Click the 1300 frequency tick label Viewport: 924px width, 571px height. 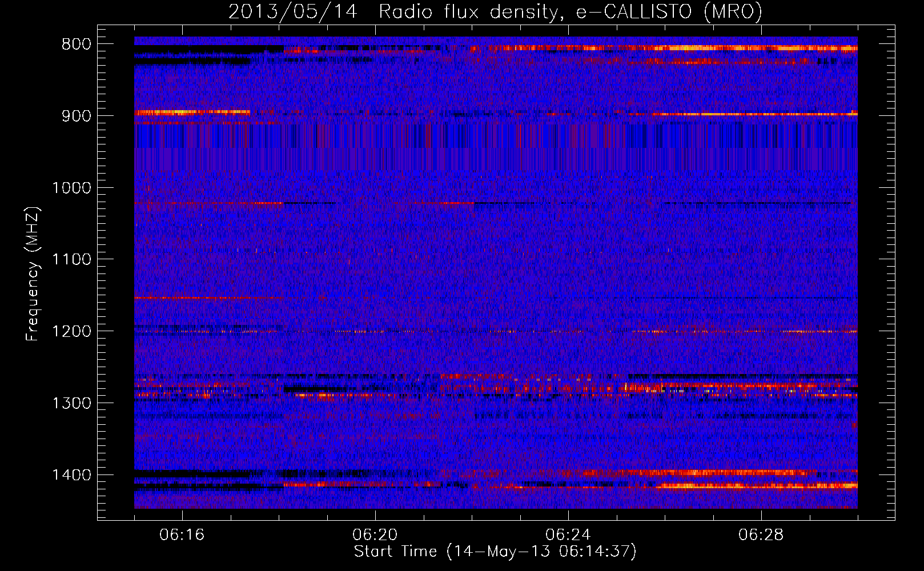tap(71, 403)
